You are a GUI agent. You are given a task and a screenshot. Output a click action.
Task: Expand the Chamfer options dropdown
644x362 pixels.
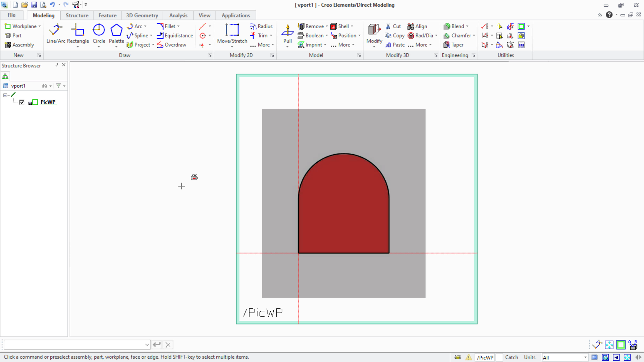coord(474,36)
